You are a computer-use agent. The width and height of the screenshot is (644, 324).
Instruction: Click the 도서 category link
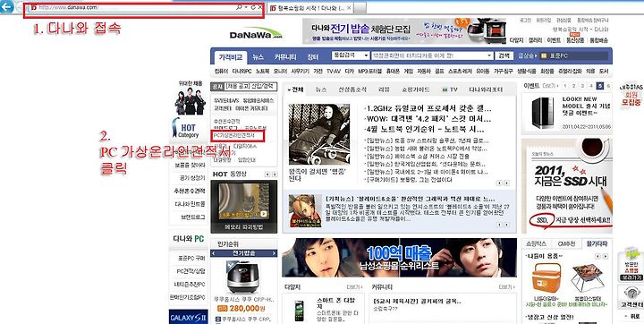click(x=604, y=71)
